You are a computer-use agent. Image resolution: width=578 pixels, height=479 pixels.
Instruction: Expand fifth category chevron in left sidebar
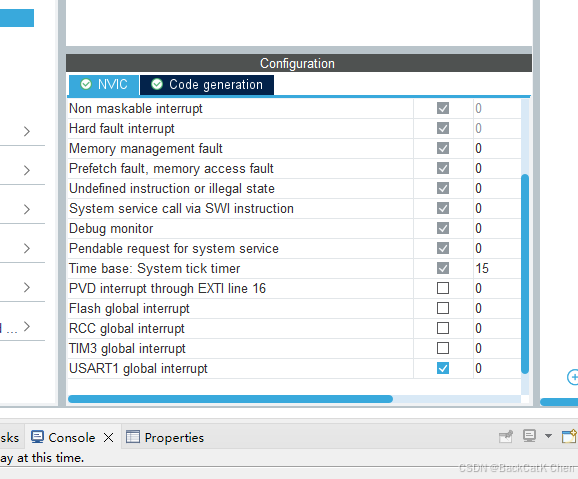click(27, 287)
